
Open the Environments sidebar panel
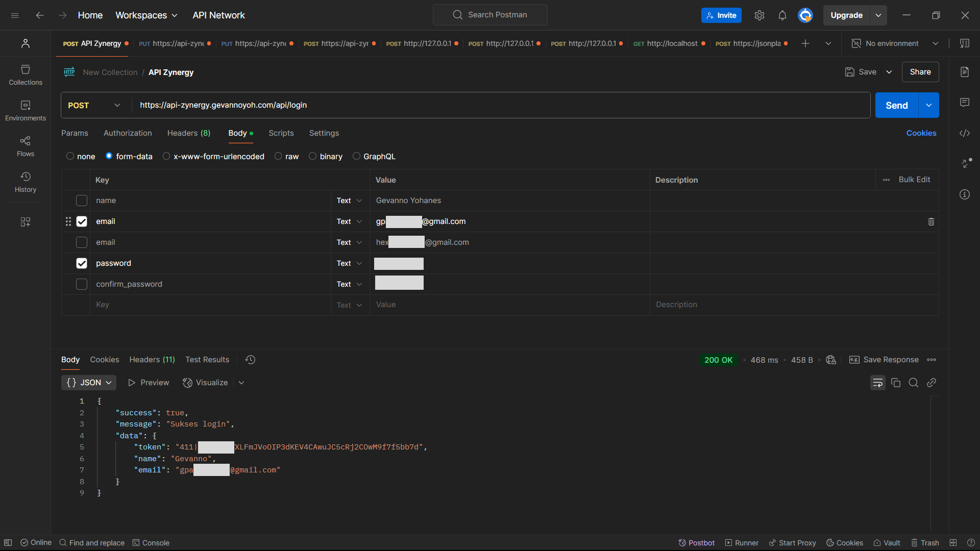coord(26,110)
